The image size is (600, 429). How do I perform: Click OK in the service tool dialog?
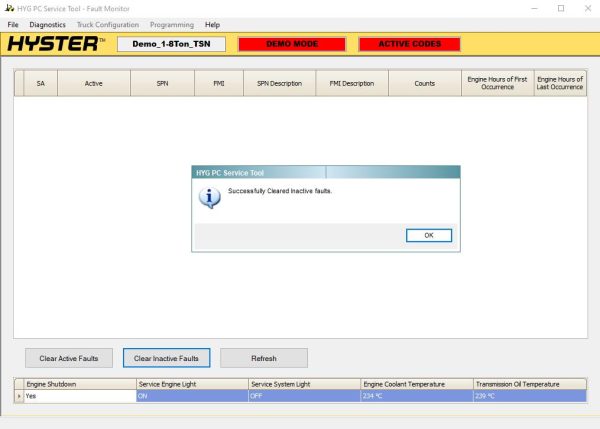click(429, 235)
